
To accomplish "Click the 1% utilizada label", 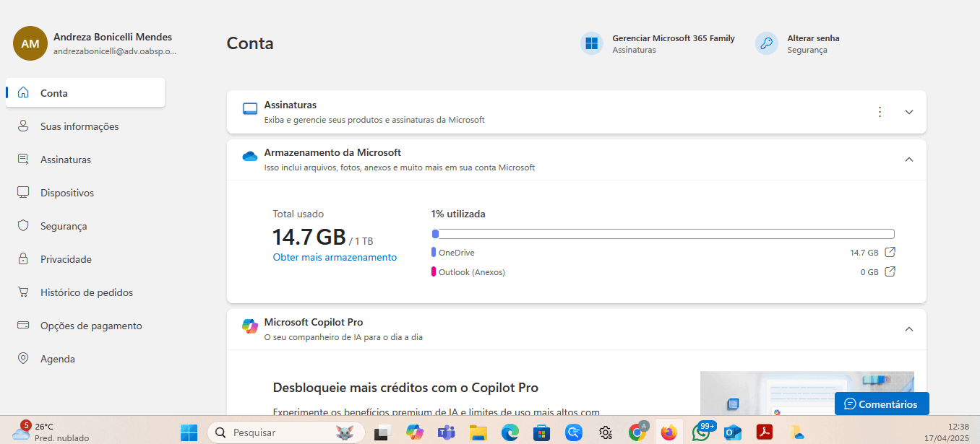I will pos(458,214).
